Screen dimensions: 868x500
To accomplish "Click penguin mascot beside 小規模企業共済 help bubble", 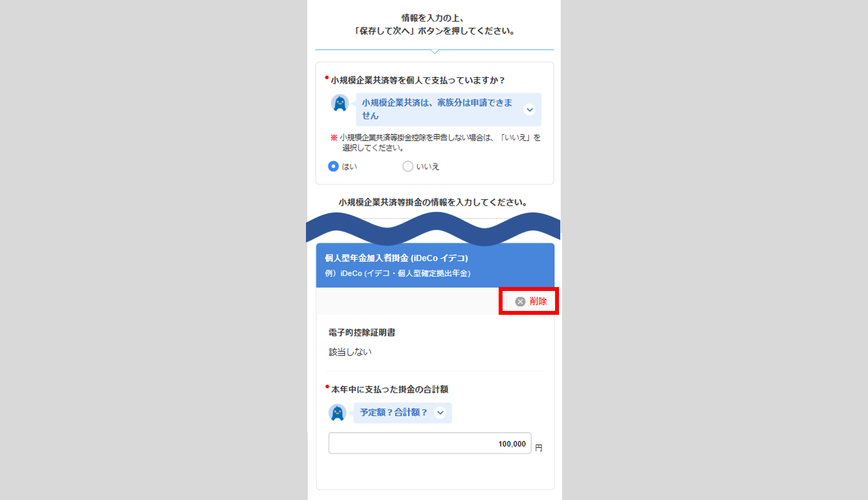I will [340, 104].
